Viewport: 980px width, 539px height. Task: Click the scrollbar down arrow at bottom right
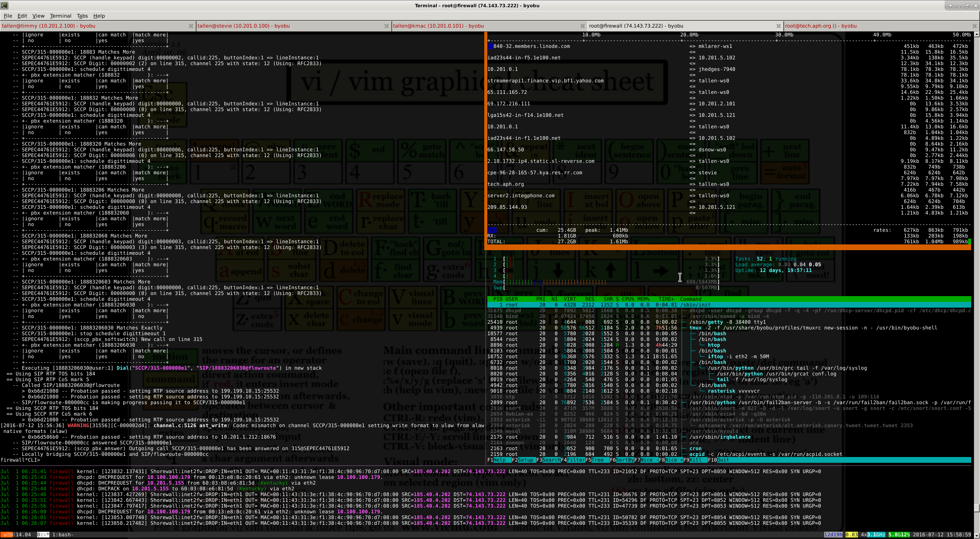coord(977,535)
